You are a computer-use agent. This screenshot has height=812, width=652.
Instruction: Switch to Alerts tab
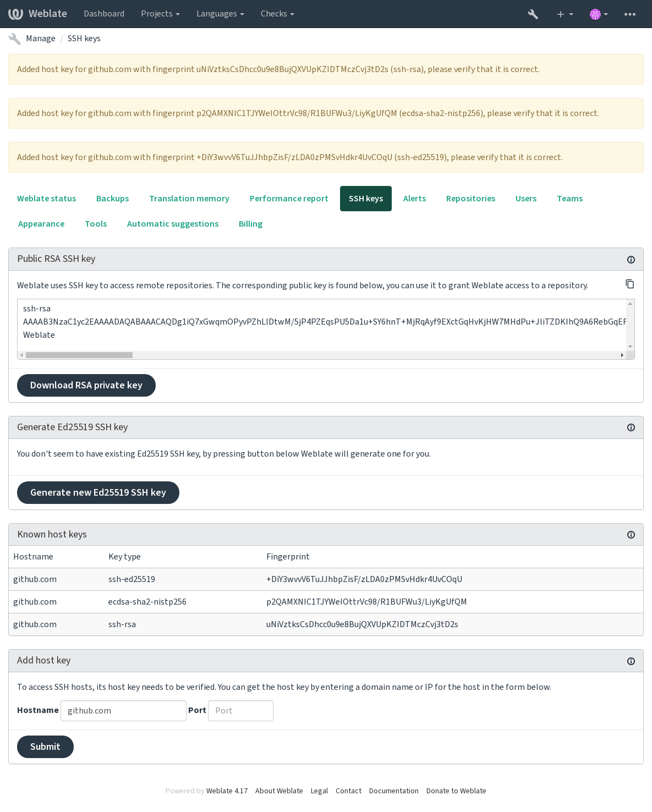click(414, 199)
